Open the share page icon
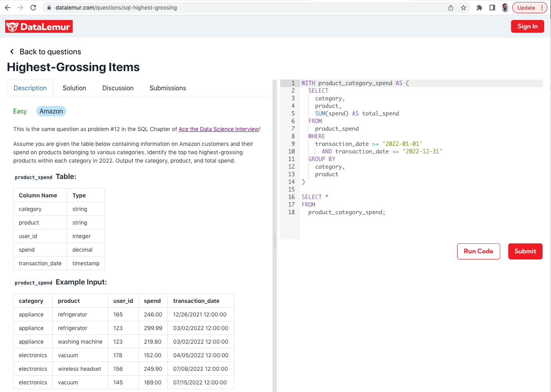The image size is (551, 392). pos(451,8)
